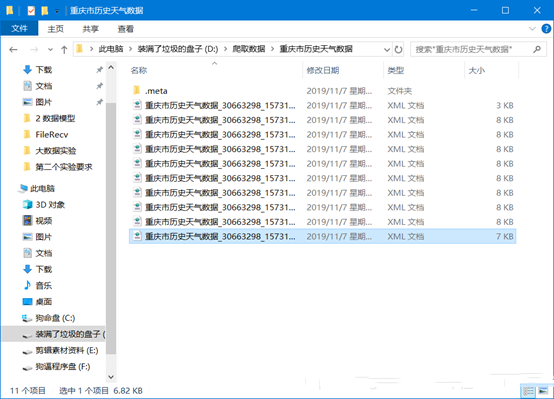Select the .meta folder

coord(322,91)
